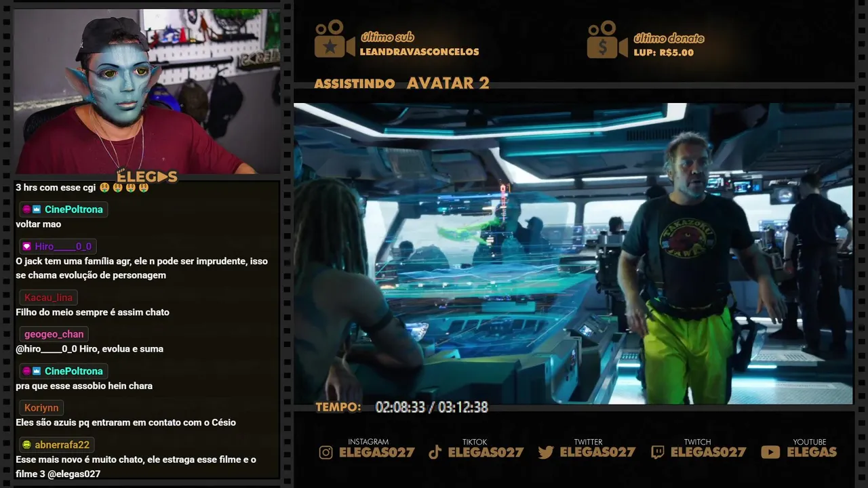Click the último donate label
The width and height of the screenshot is (868, 488).
pos(669,39)
